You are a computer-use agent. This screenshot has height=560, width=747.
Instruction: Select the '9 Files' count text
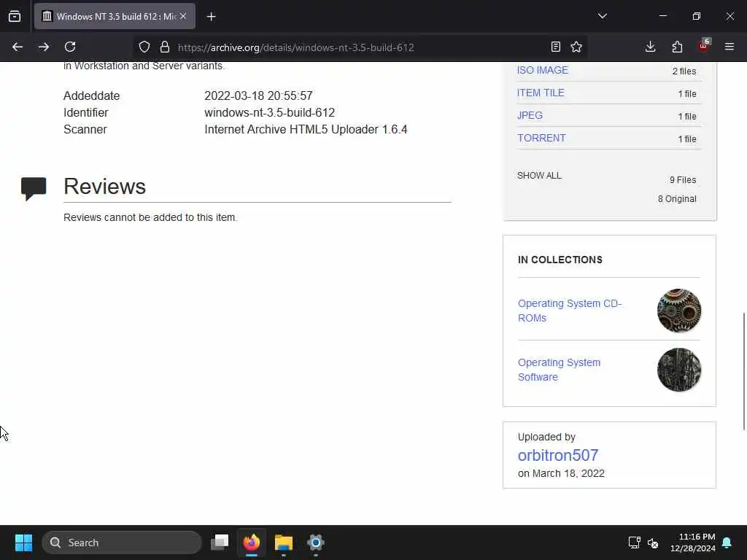point(683,180)
